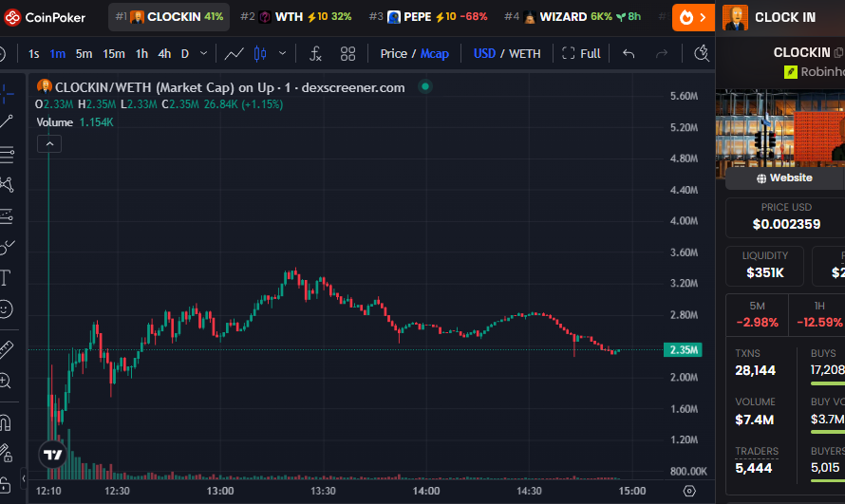Image resolution: width=845 pixels, height=504 pixels.
Task: Expand the time interval dropdown
Action: tap(204, 53)
